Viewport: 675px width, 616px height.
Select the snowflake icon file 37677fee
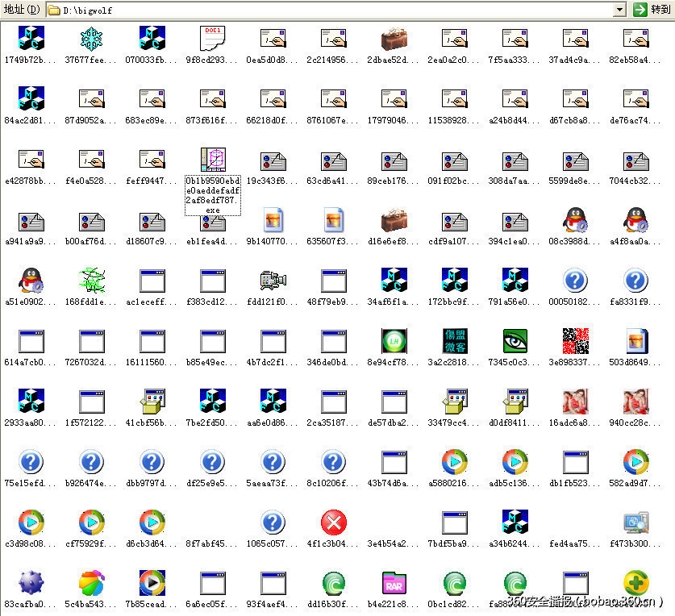[91, 39]
